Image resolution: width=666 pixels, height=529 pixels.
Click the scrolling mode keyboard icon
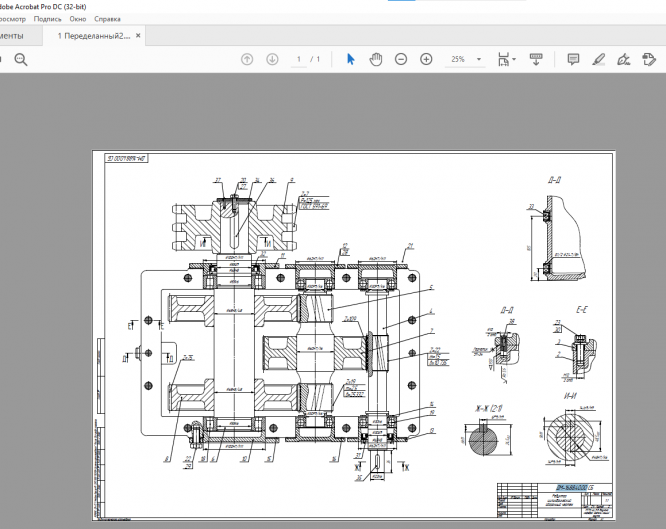(x=536, y=60)
